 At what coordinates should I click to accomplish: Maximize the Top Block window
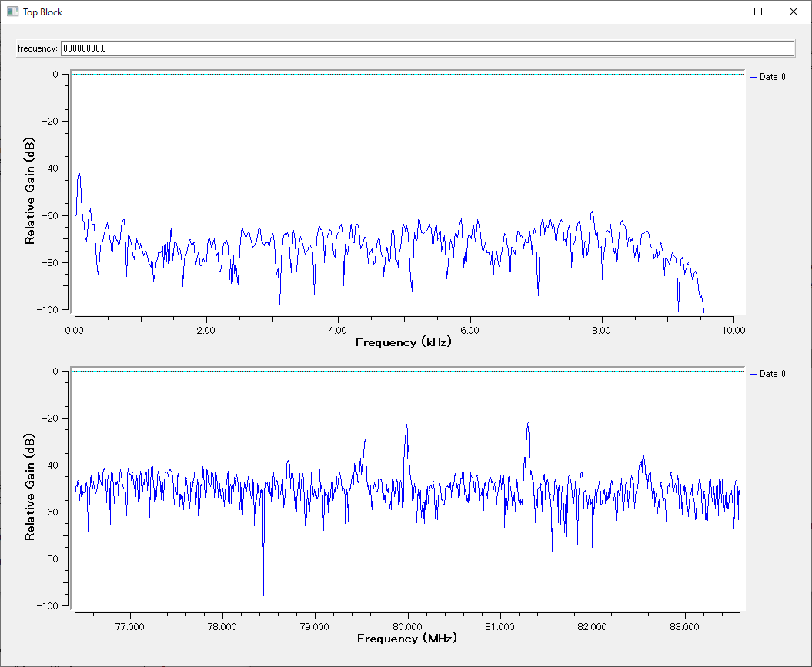758,12
